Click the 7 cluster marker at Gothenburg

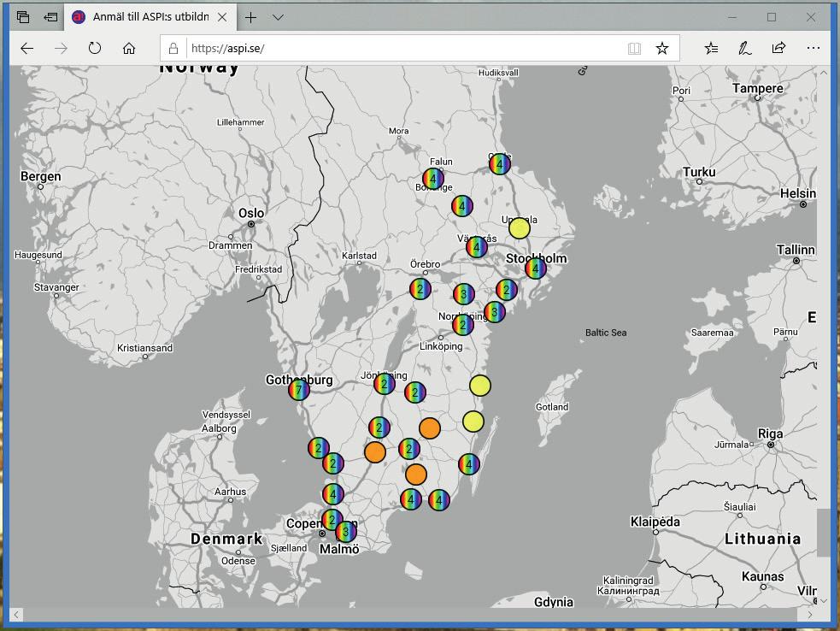299,390
